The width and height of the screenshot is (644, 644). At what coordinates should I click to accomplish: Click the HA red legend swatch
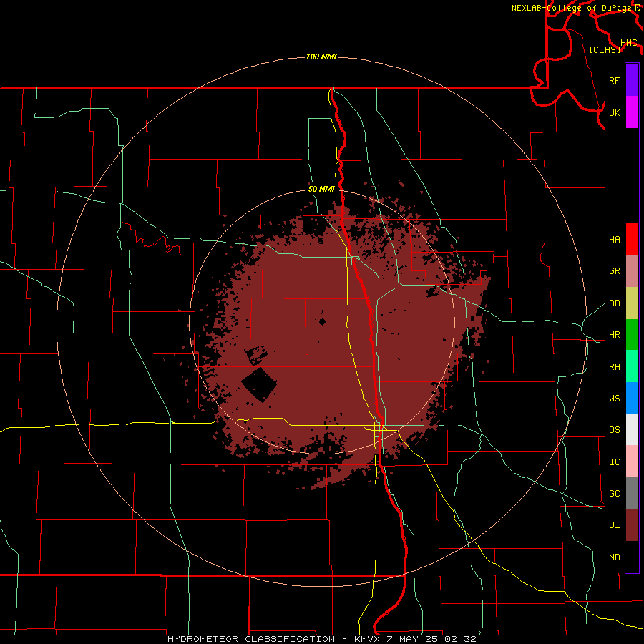632,239
